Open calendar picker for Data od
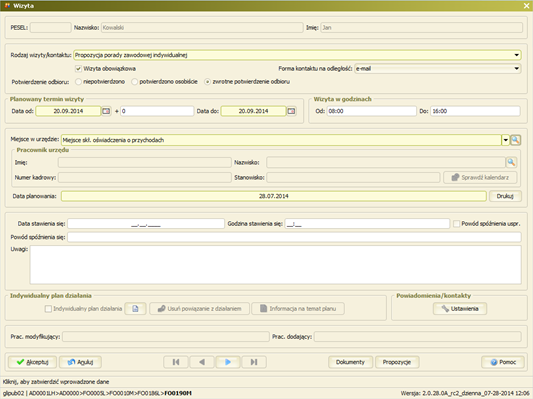 tap(106, 111)
